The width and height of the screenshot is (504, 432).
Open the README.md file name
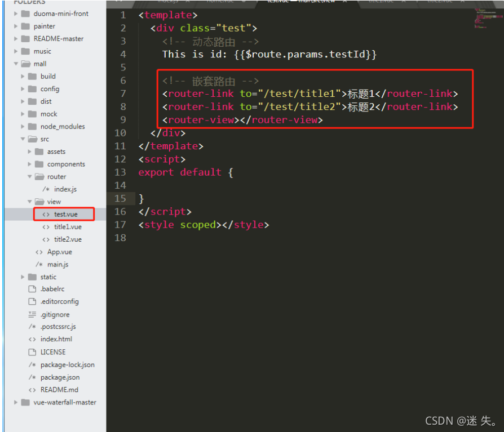pyautogui.click(x=59, y=390)
